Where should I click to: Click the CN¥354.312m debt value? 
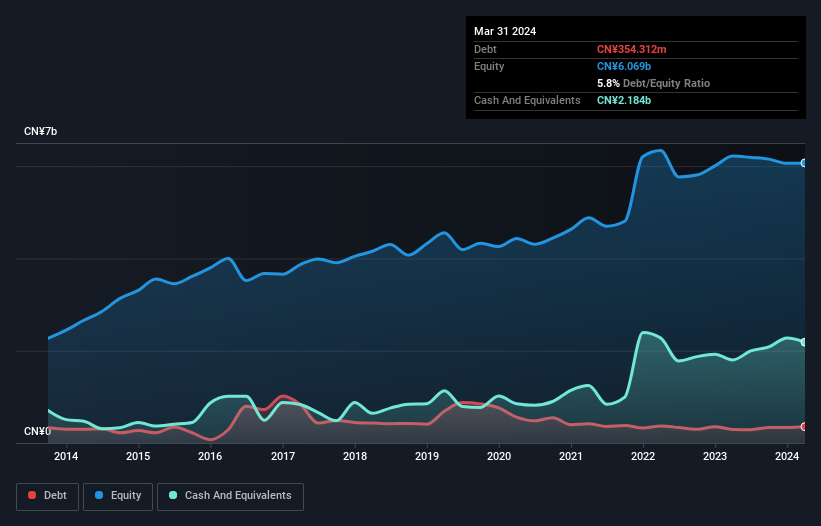(x=631, y=49)
